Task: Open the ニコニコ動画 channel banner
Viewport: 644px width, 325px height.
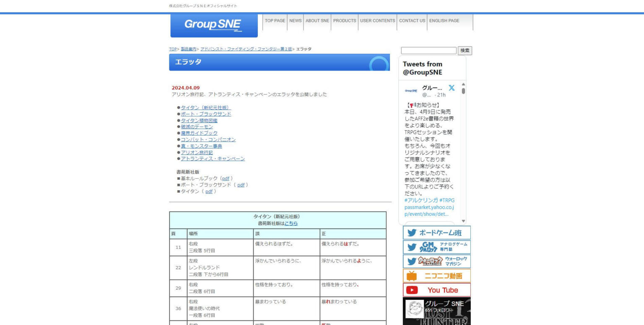Action: pyautogui.click(x=436, y=276)
